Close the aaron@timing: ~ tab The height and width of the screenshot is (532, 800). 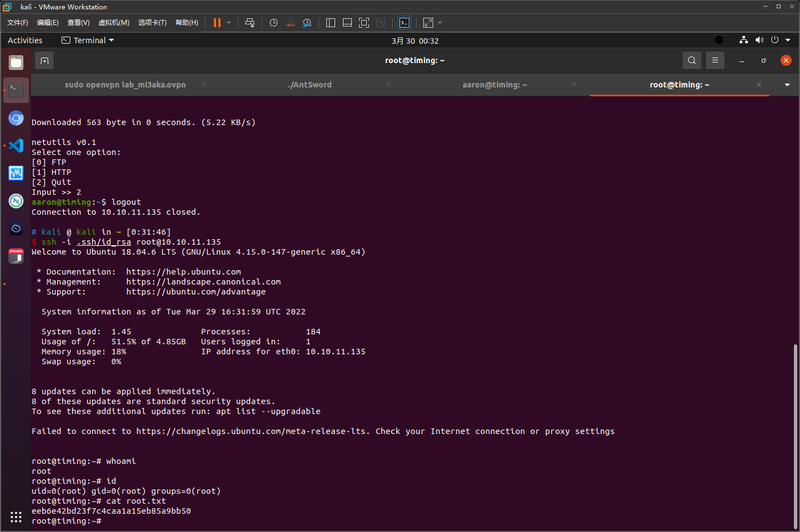pyautogui.click(x=574, y=85)
